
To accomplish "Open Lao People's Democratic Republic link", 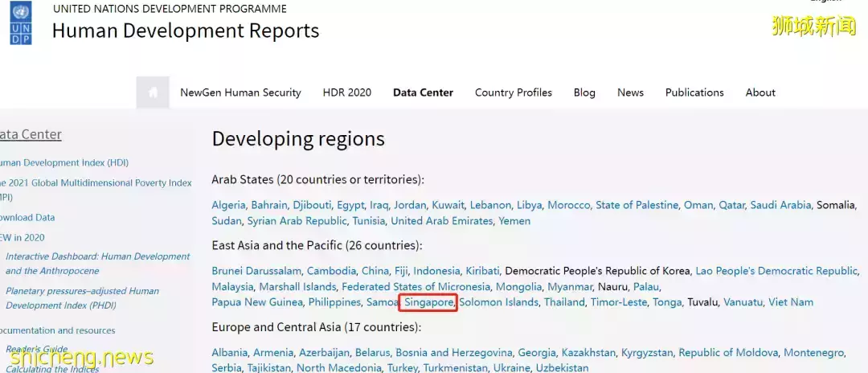I will pyautogui.click(x=776, y=271).
